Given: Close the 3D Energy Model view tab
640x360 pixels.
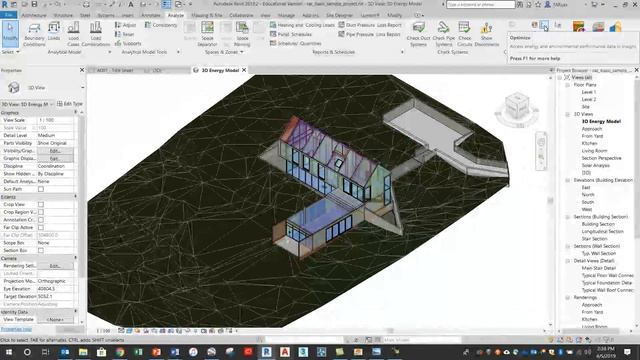Looking at the screenshot, I should point(244,70).
